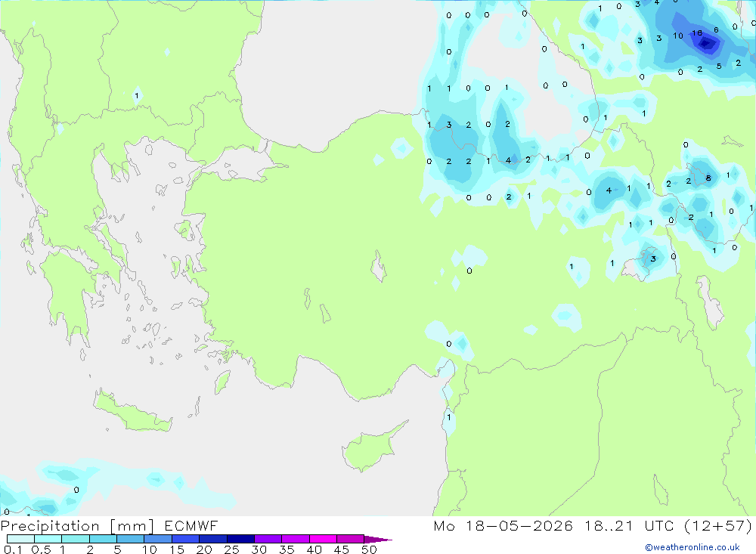
Task: Select the 5–10 mm legend color swatch
Action: tap(131, 539)
